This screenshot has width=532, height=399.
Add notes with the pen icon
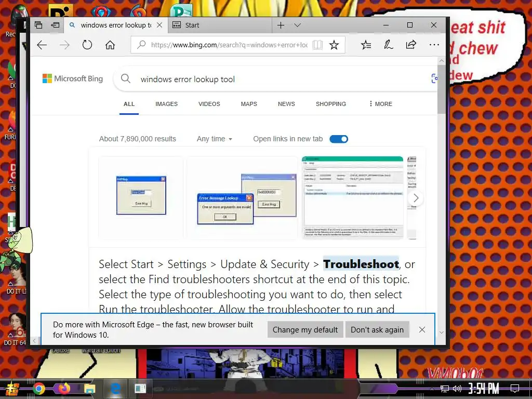[389, 45]
